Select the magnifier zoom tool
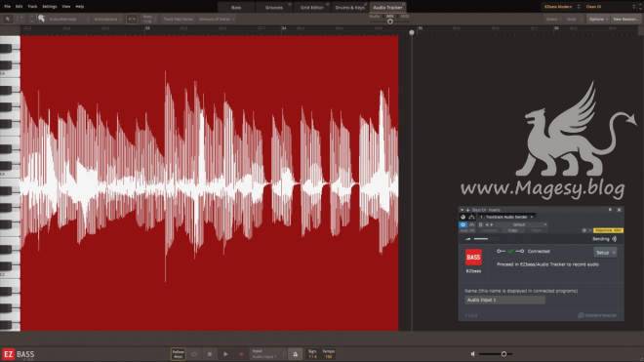 [x=42, y=19]
